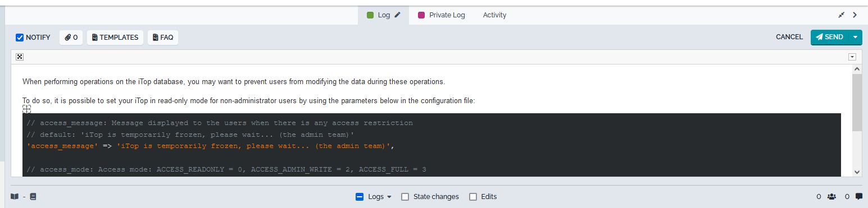Expand the editor toolbar toggle arrow

852,57
